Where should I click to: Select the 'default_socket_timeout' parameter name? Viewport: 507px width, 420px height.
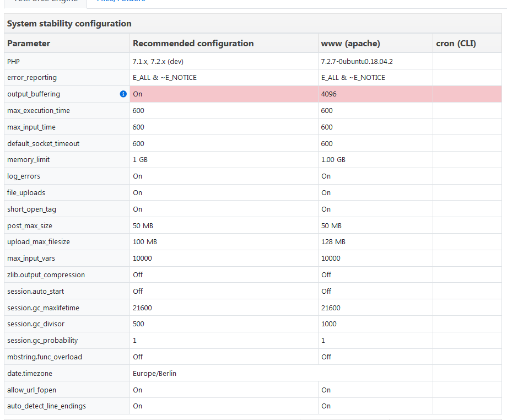click(44, 143)
